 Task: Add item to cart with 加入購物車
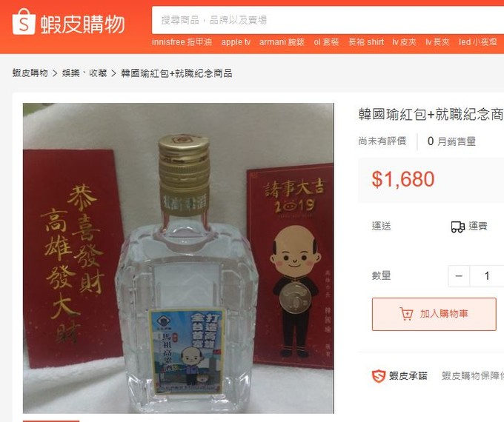tap(434, 314)
